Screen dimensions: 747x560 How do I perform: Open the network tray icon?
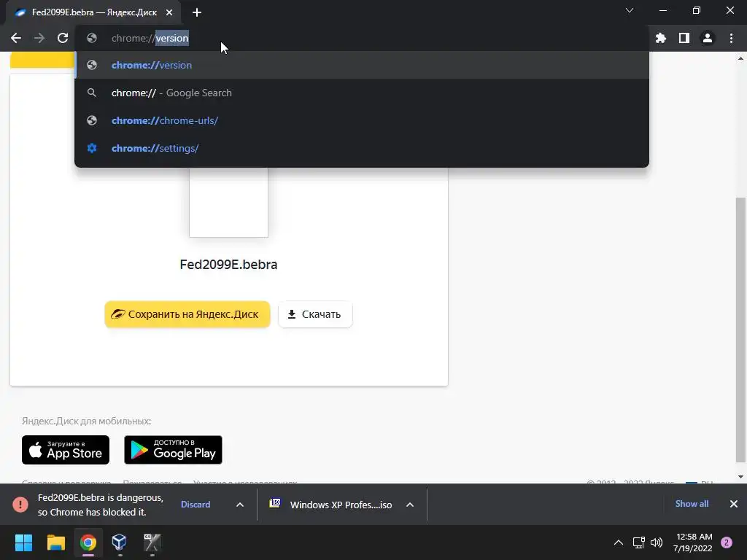[x=638, y=542]
